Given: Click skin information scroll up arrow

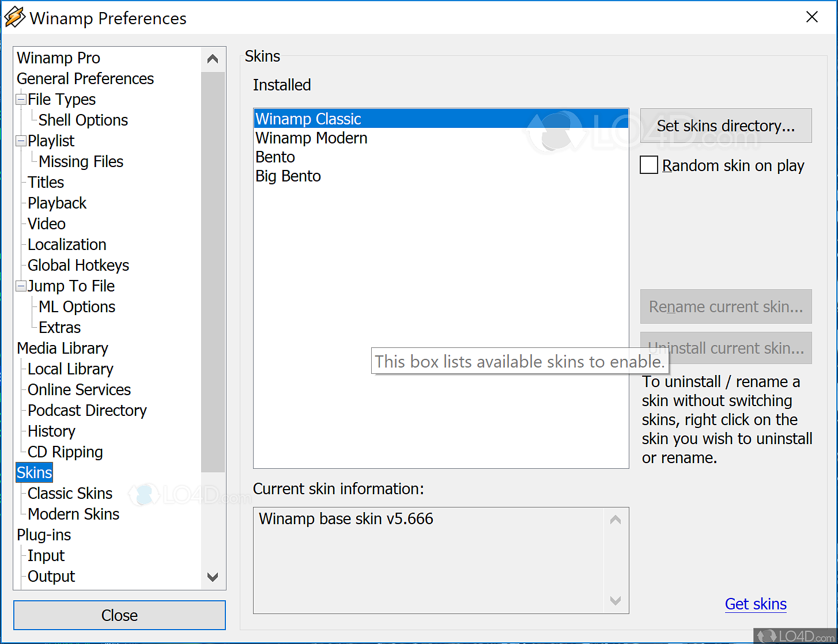Looking at the screenshot, I should (616, 520).
